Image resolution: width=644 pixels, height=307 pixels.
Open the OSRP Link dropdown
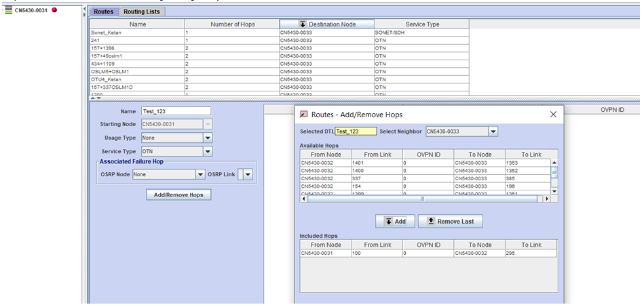[x=248, y=174]
